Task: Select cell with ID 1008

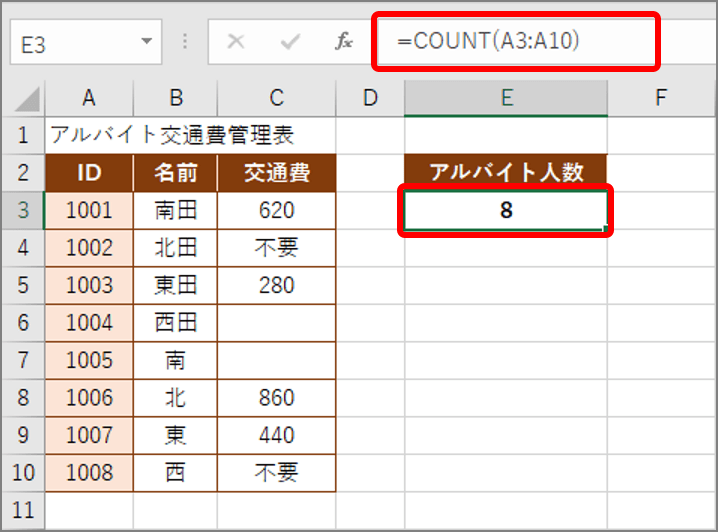Action: point(89,473)
